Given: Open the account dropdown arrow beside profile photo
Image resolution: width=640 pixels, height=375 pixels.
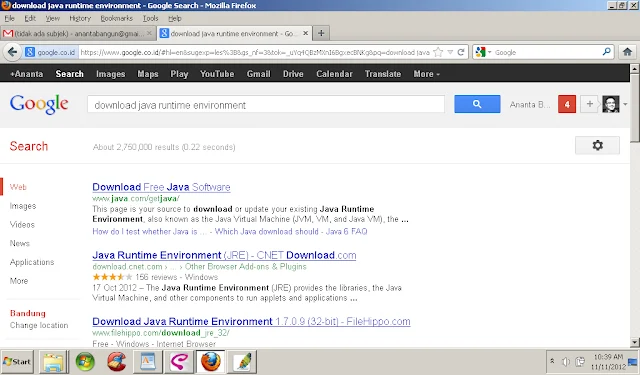Looking at the screenshot, I should pos(625,104).
